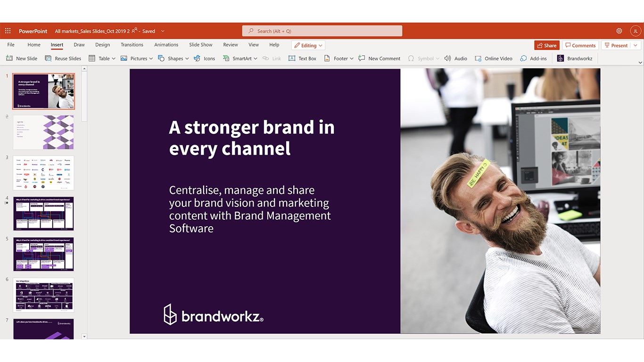The image size is (644, 362).
Task: Click the subtitle text starting "Centralise, manage"
Action: point(250,209)
